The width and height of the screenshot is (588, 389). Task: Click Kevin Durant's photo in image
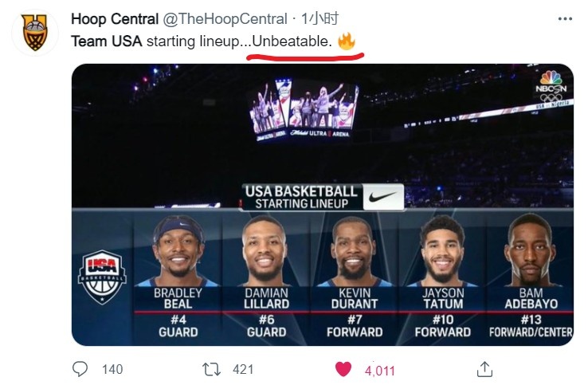click(351, 252)
